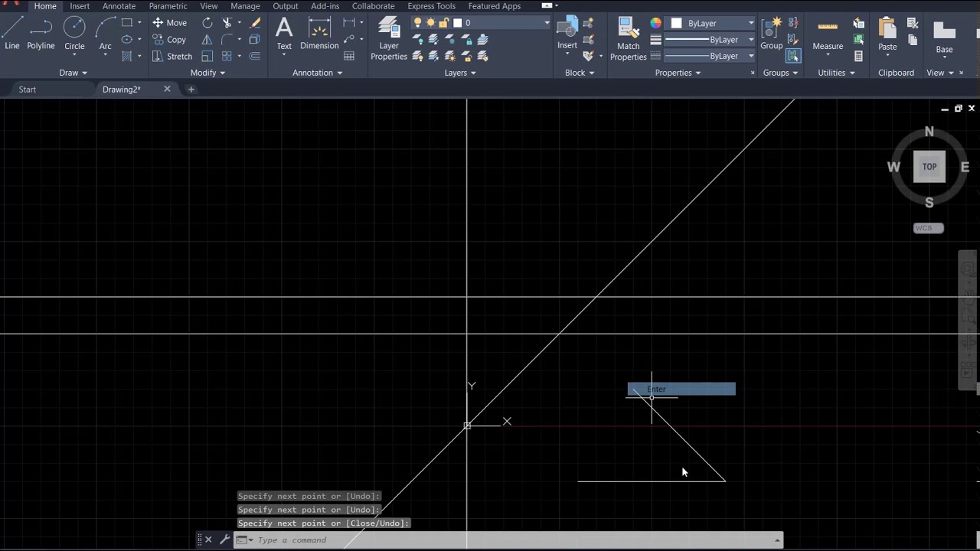
Task: Switch to the Start file tab
Action: click(27, 90)
